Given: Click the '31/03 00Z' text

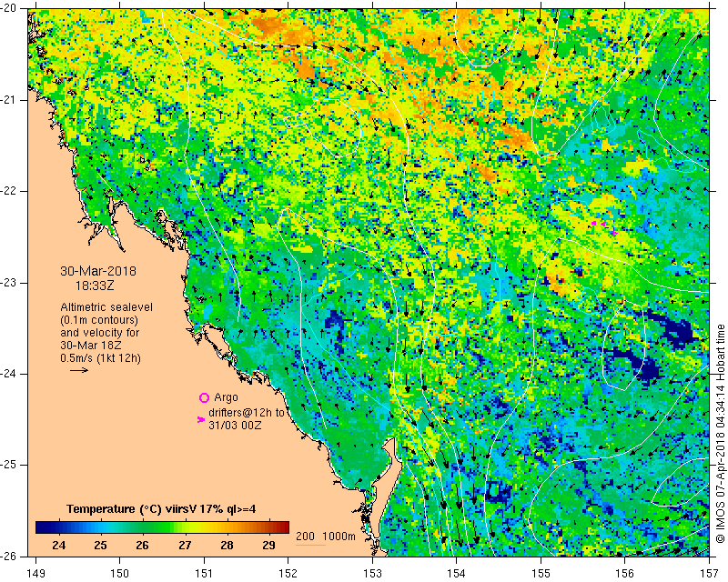Looking at the screenshot, I should coord(235,425).
